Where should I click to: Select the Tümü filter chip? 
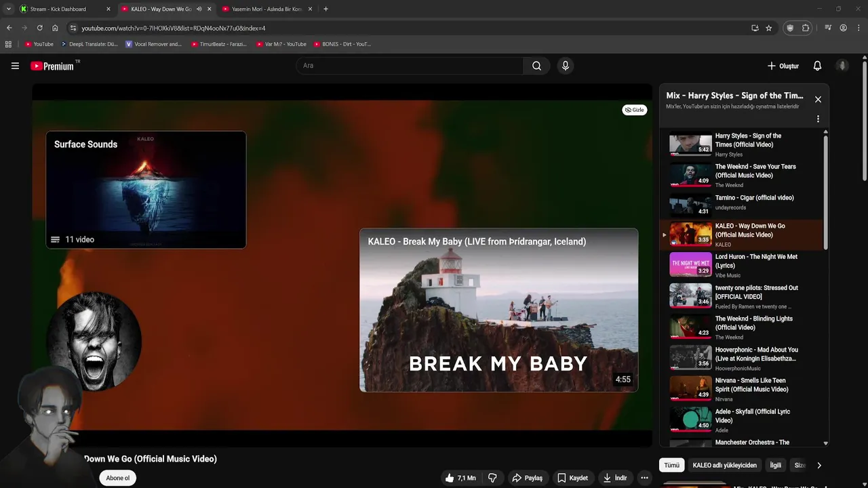click(671, 466)
